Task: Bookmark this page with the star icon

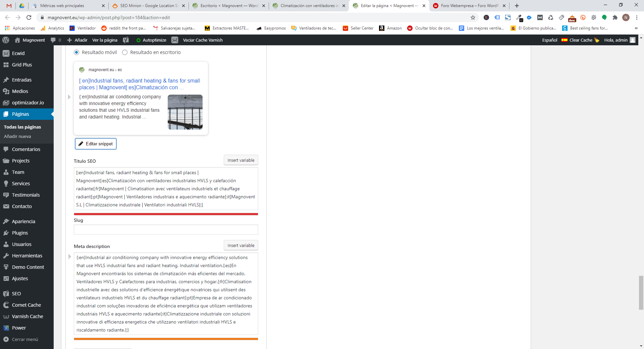Action: 473,17
